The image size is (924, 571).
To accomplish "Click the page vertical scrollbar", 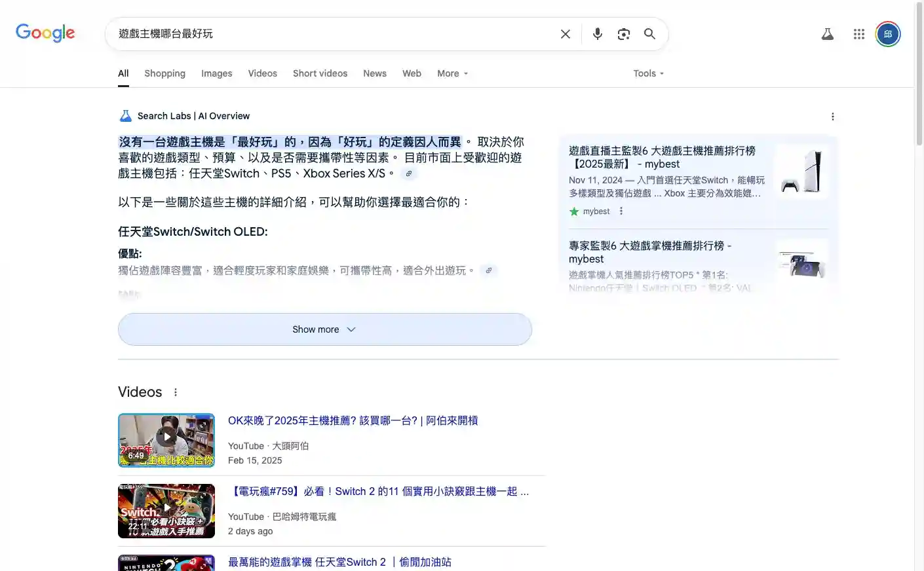I will point(919,262).
